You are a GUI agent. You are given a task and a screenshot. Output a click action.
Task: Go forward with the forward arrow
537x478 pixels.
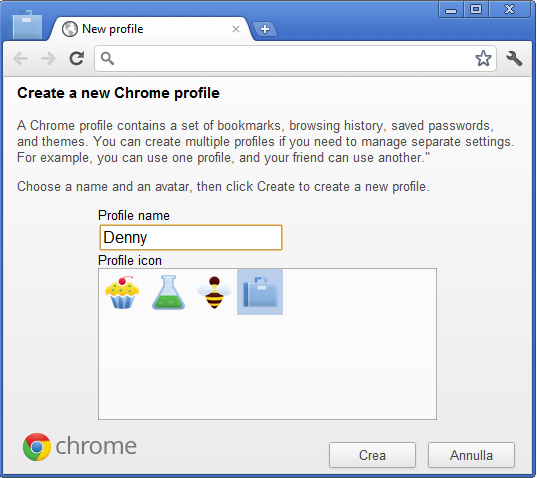coord(48,59)
